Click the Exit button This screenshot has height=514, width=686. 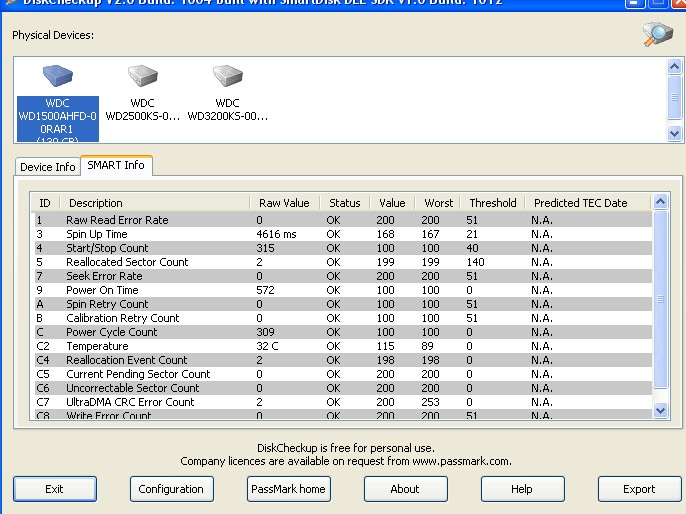[55, 489]
